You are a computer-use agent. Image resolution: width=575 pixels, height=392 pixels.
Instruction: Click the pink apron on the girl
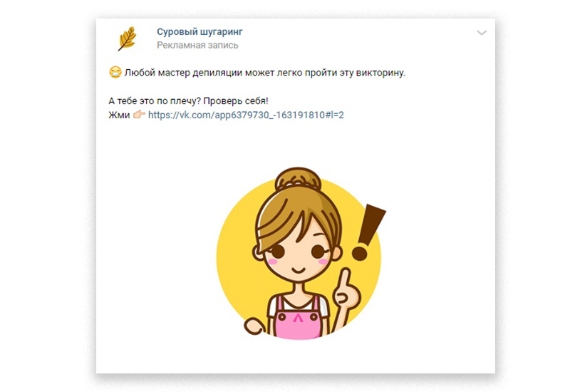pos(298,321)
